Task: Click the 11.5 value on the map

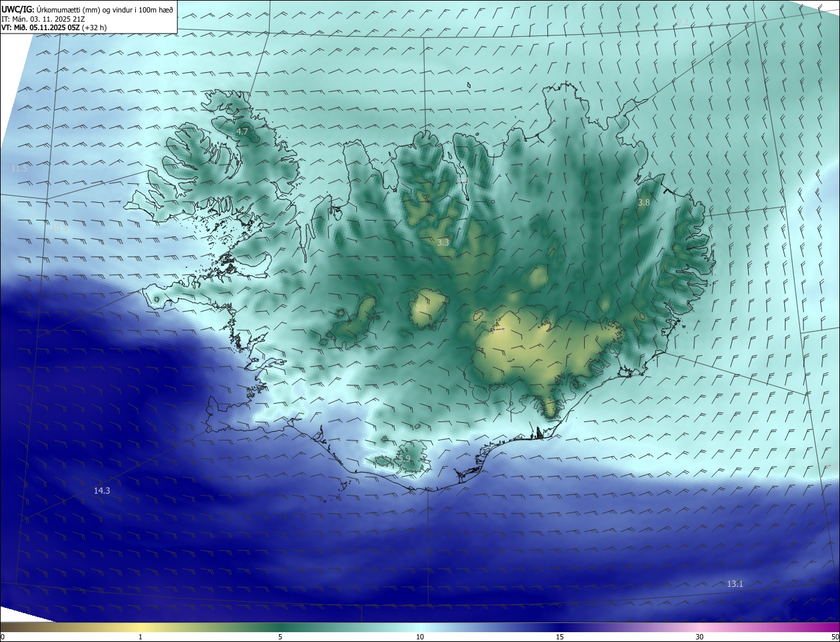Action: click(20, 169)
